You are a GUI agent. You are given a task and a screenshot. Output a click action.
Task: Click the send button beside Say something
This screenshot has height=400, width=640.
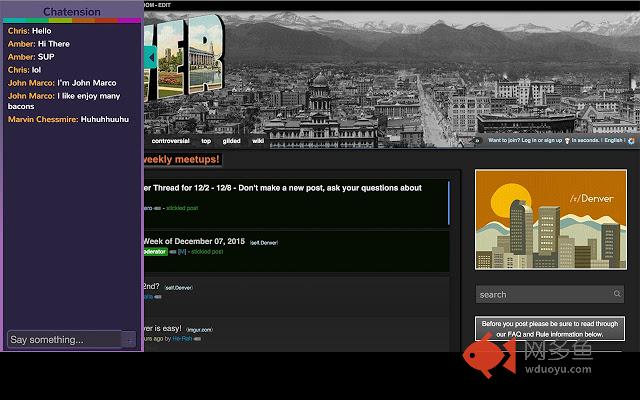129,340
